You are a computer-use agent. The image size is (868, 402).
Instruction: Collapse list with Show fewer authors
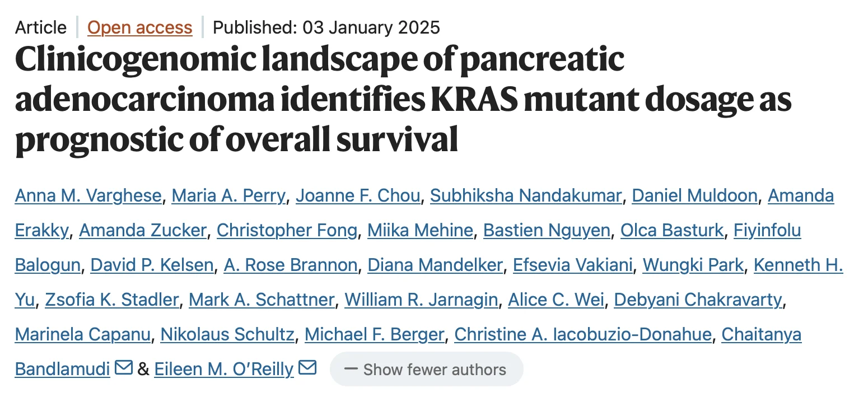point(426,370)
